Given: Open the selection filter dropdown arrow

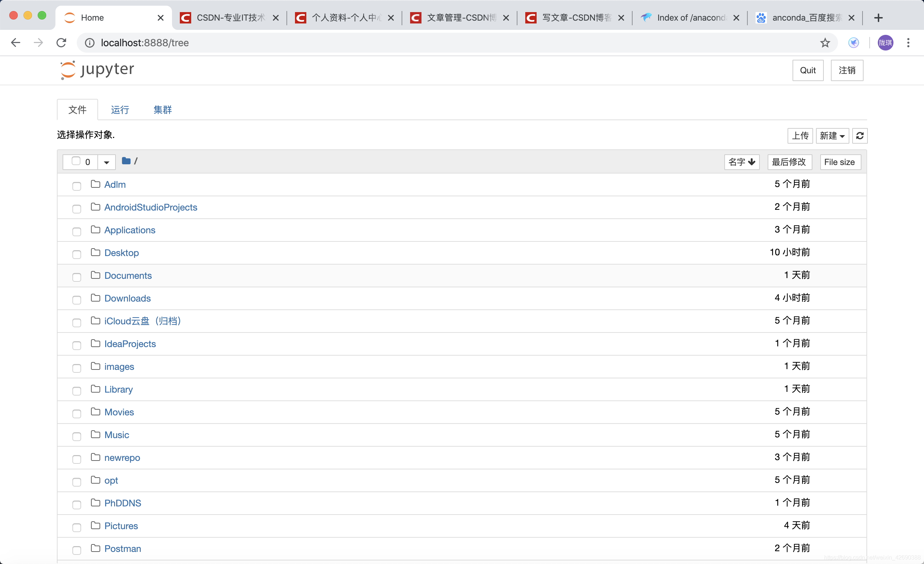Looking at the screenshot, I should (x=107, y=162).
